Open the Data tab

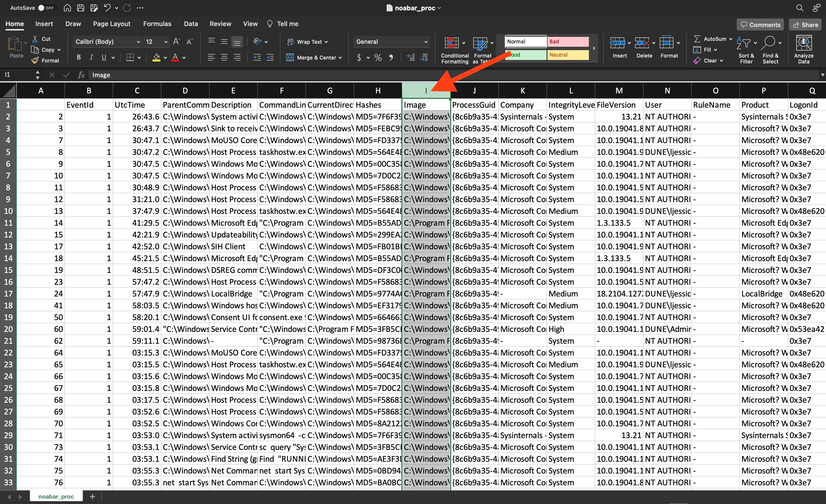pyautogui.click(x=191, y=24)
